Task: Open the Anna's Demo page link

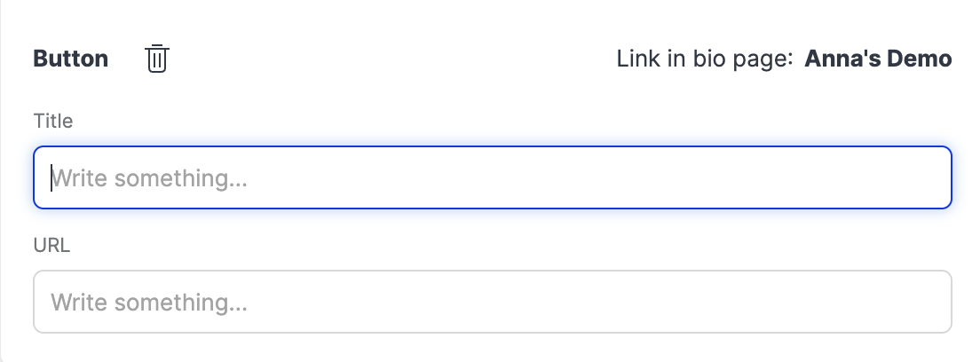Action: 878,59
